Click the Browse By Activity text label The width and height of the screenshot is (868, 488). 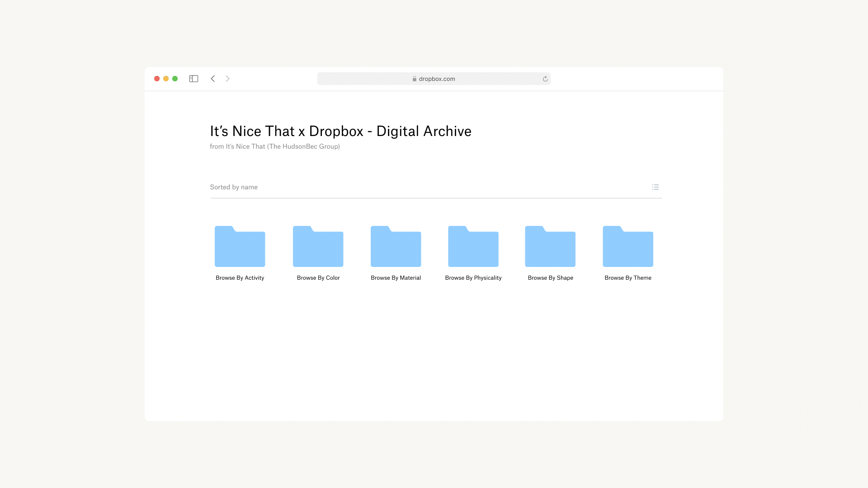tap(240, 278)
